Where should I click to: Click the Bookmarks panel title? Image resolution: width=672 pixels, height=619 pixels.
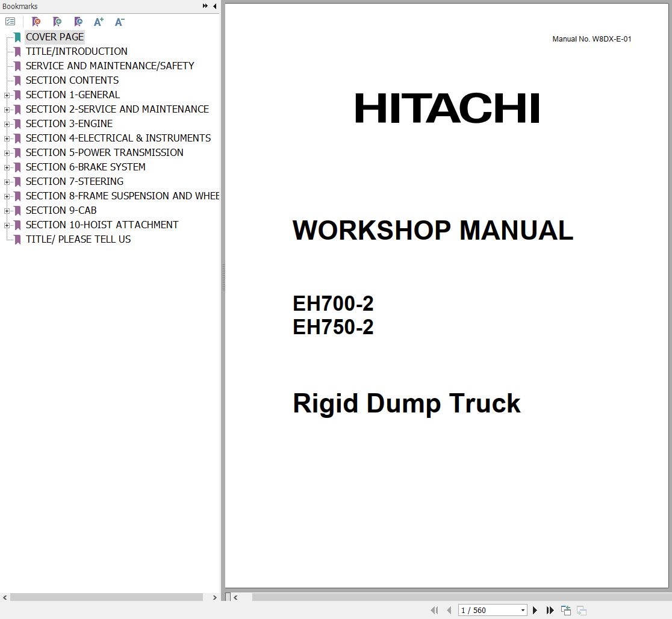pyautogui.click(x=20, y=6)
